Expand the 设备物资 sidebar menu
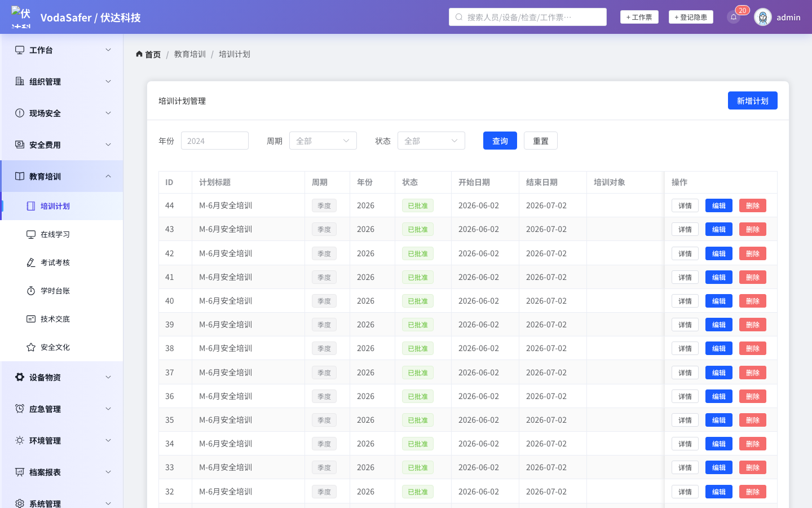 tap(62, 377)
